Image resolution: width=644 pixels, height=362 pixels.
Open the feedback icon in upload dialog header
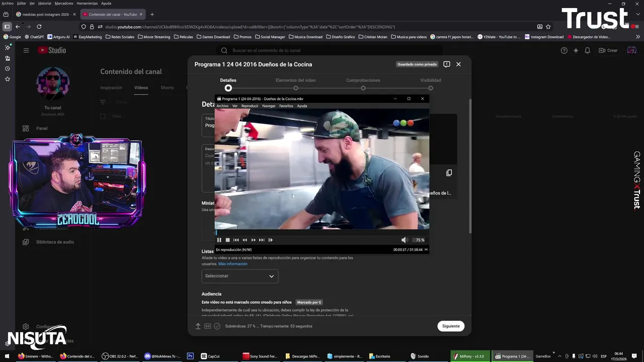(x=447, y=64)
